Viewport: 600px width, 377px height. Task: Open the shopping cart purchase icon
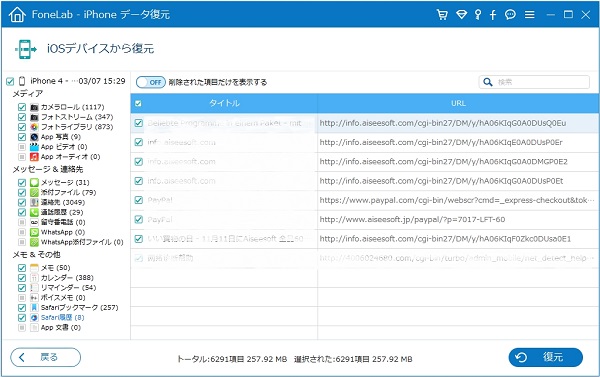[442, 15]
